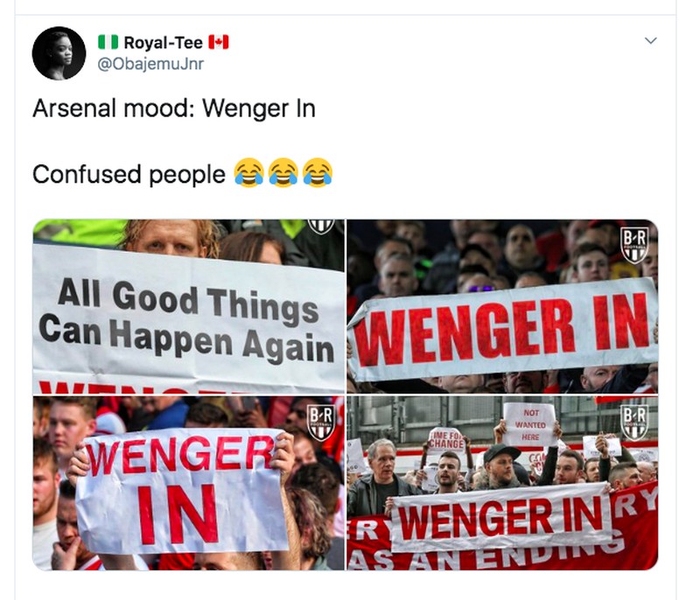Click the "Confused people" text line

pyautogui.click(x=129, y=174)
